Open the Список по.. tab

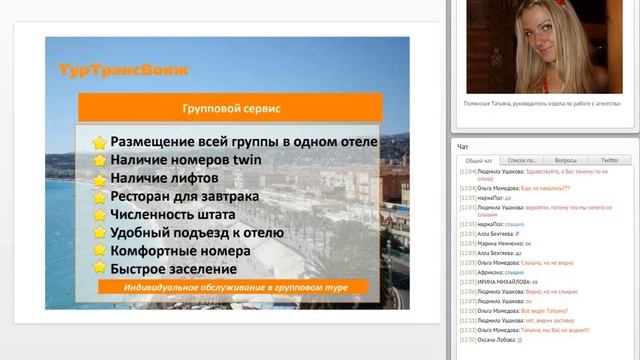pyautogui.click(x=522, y=160)
